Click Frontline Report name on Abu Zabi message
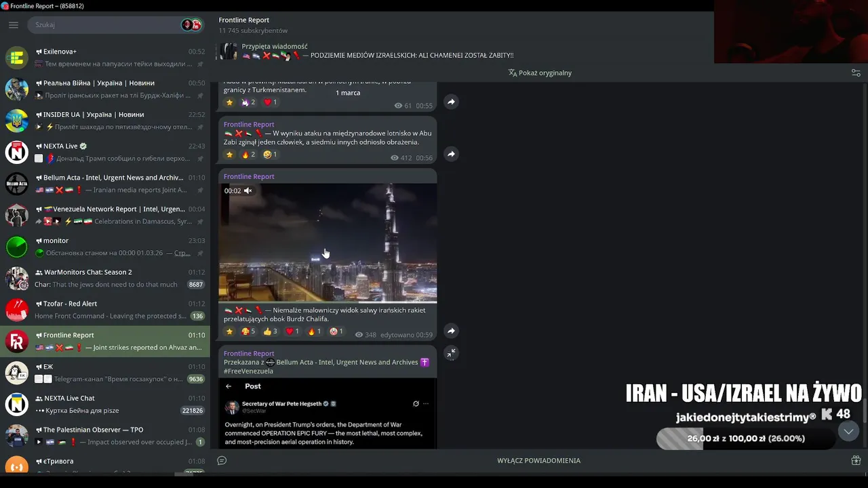Image resolution: width=868 pixels, height=488 pixels. (x=249, y=124)
